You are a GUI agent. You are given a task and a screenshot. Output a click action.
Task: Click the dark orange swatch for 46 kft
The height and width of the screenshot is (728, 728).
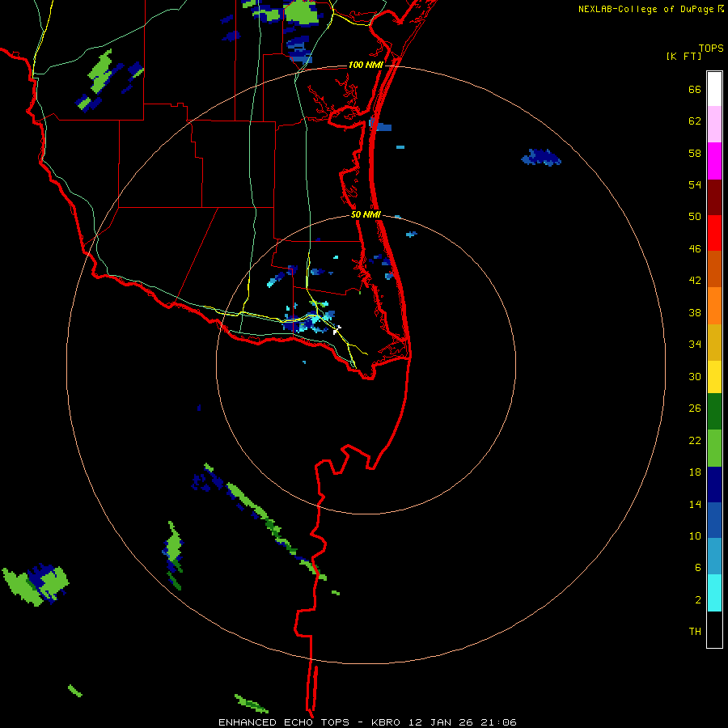tap(714, 269)
